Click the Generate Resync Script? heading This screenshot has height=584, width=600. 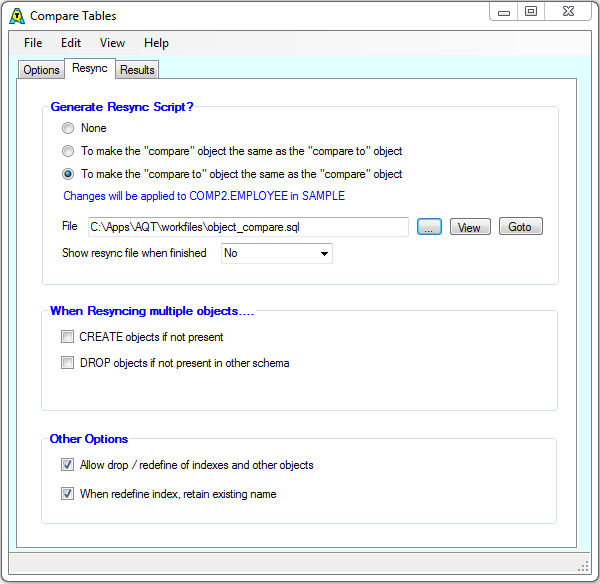click(122, 107)
